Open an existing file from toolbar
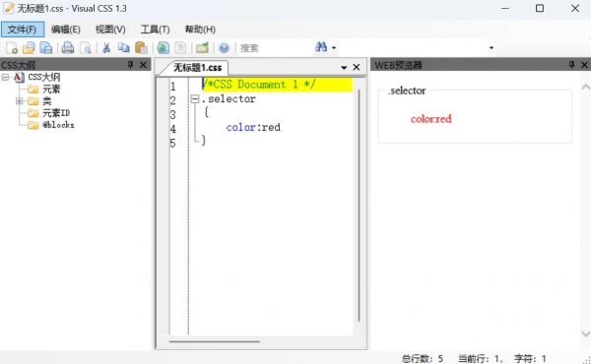 tap(29, 48)
